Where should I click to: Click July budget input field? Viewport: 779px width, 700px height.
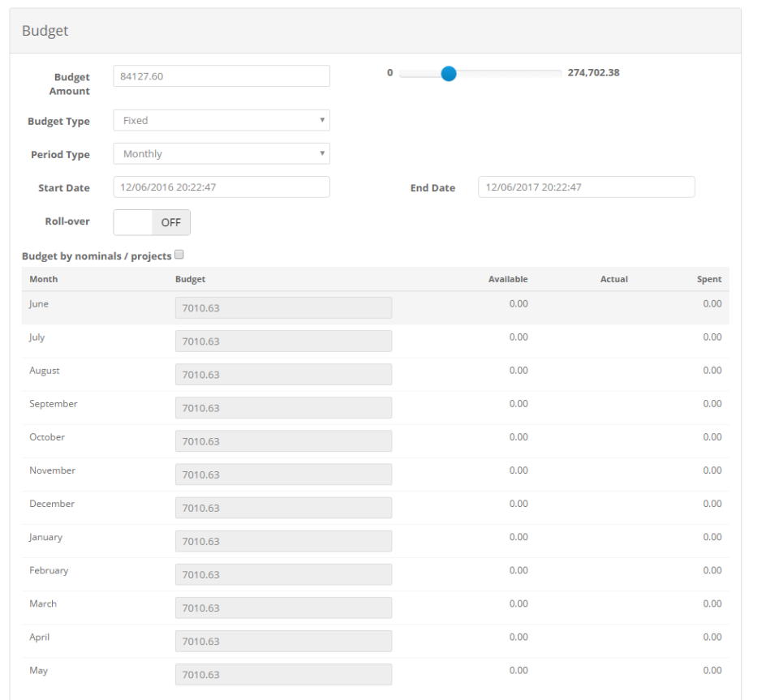click(x=283, y=341)
